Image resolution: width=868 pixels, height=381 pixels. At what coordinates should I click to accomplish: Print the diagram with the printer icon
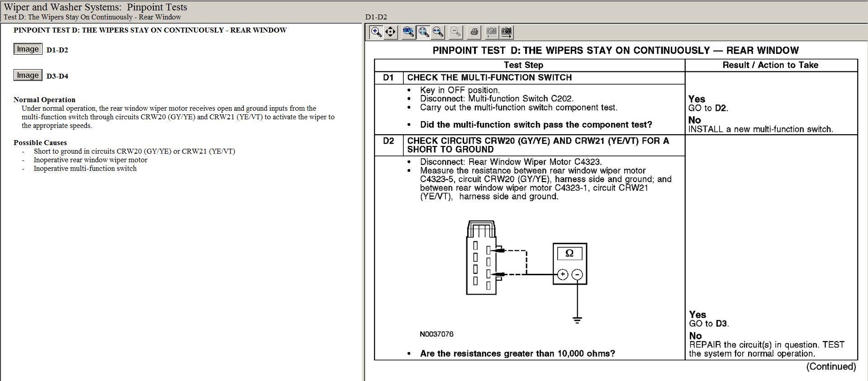pos(474,32)
